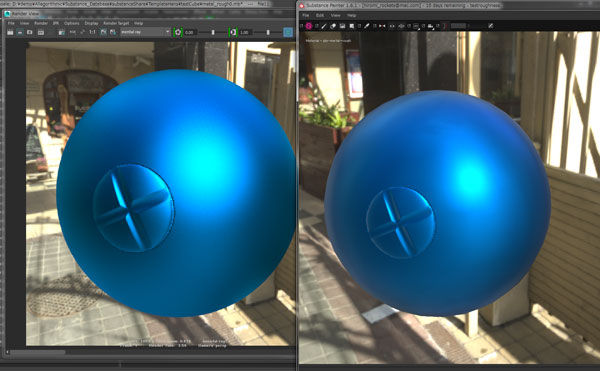Image resolution: width=600 pixels, height=371 pixels.
Task: Click redo previous render clapperboard icon
Action: coord(10,32)
